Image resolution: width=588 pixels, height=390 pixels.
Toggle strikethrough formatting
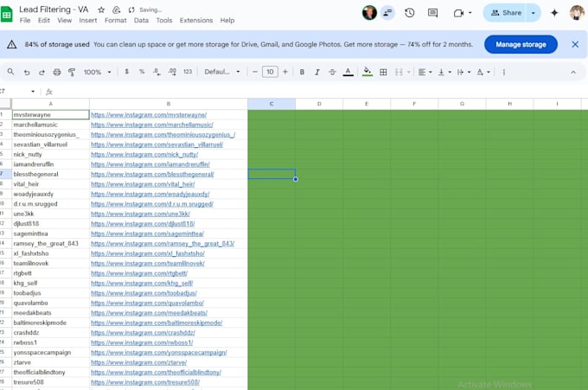pos(332,72)
